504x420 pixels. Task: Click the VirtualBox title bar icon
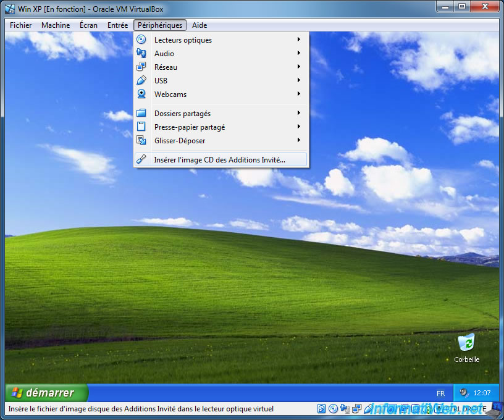click(x=10, y=9)
